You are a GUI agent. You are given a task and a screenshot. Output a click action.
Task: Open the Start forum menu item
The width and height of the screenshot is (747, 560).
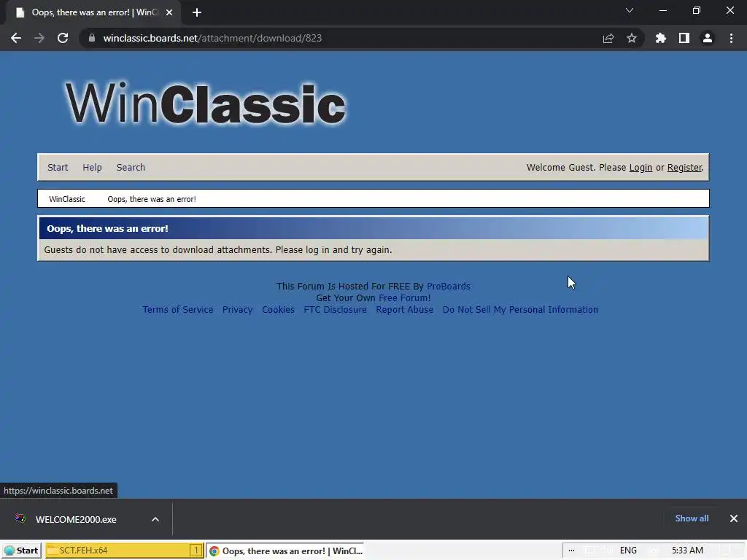coord(58,167)
